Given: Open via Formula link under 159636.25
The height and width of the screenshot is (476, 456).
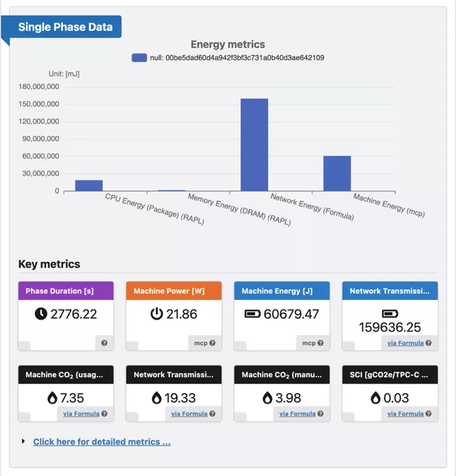Looking at the screenshot, I should pyautogui.click(x=405, y=343).
